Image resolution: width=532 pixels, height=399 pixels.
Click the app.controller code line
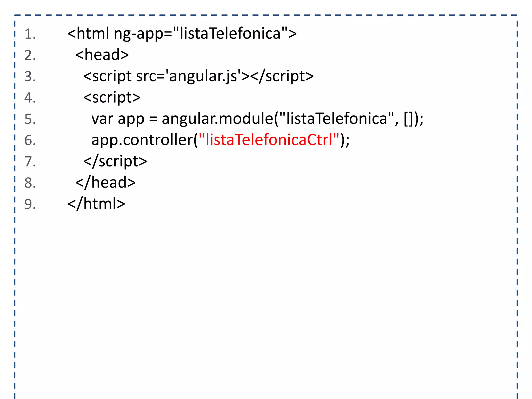coord(221,140)
